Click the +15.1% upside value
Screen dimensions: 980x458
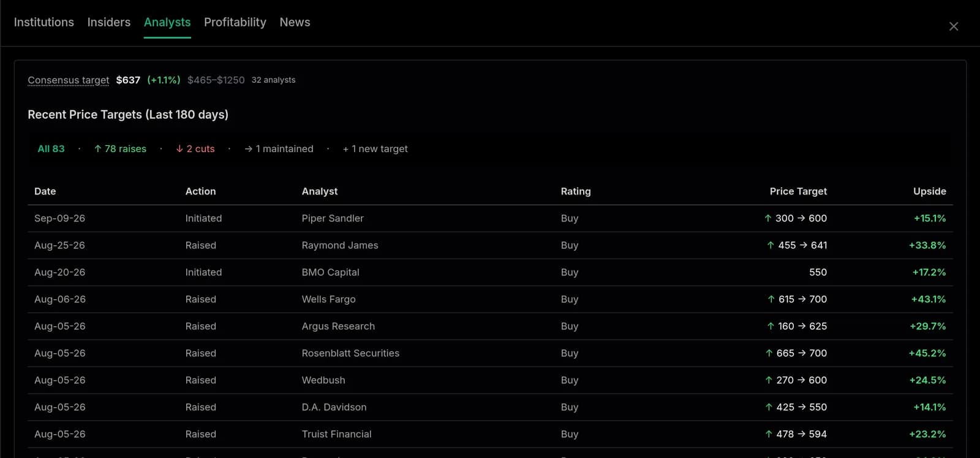tap(930, 218)
